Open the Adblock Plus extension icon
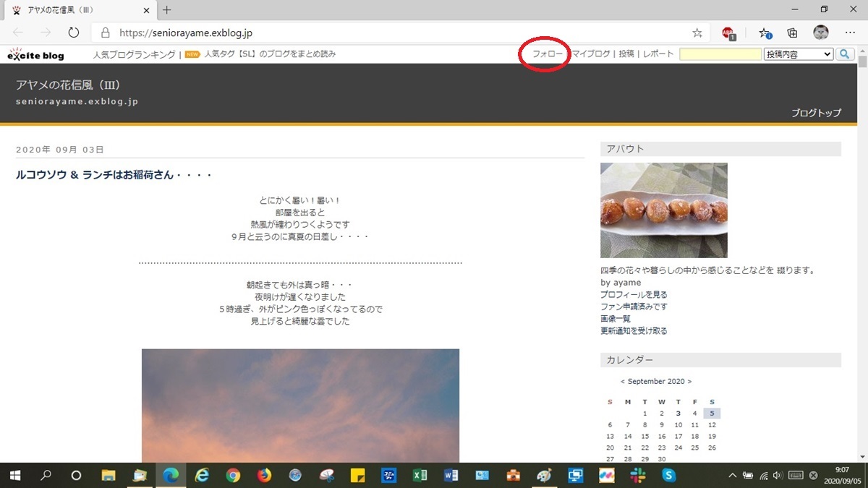This screenshot has height=488, width=868. point(728,33)
